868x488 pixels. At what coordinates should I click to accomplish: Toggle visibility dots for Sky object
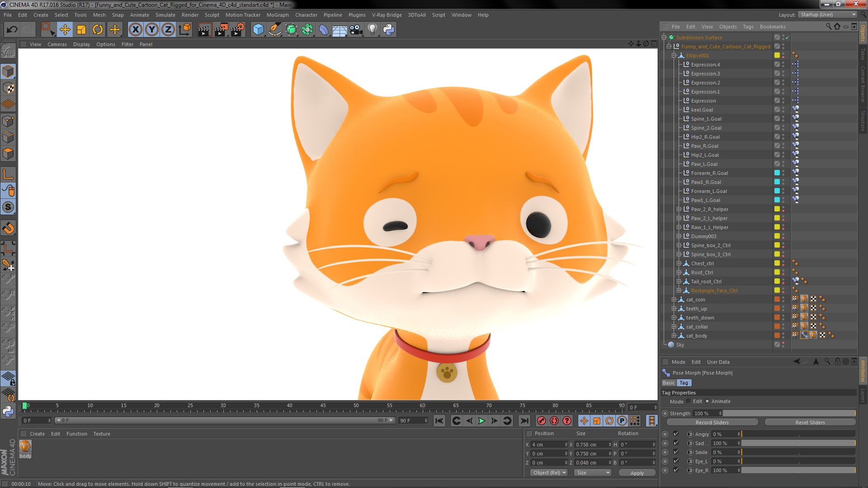pos(783,345)
